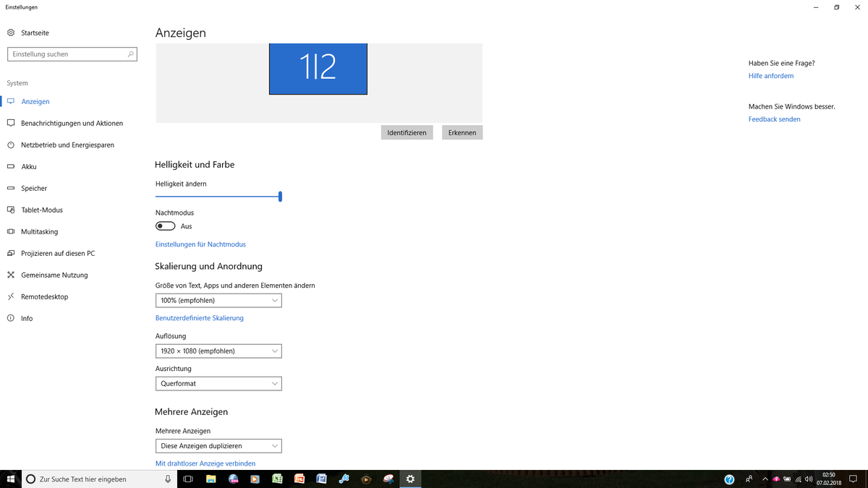868x488 pixels.
Task: Click the Helligkeit ändern brightness slider
Action: [x=218, y=197]
